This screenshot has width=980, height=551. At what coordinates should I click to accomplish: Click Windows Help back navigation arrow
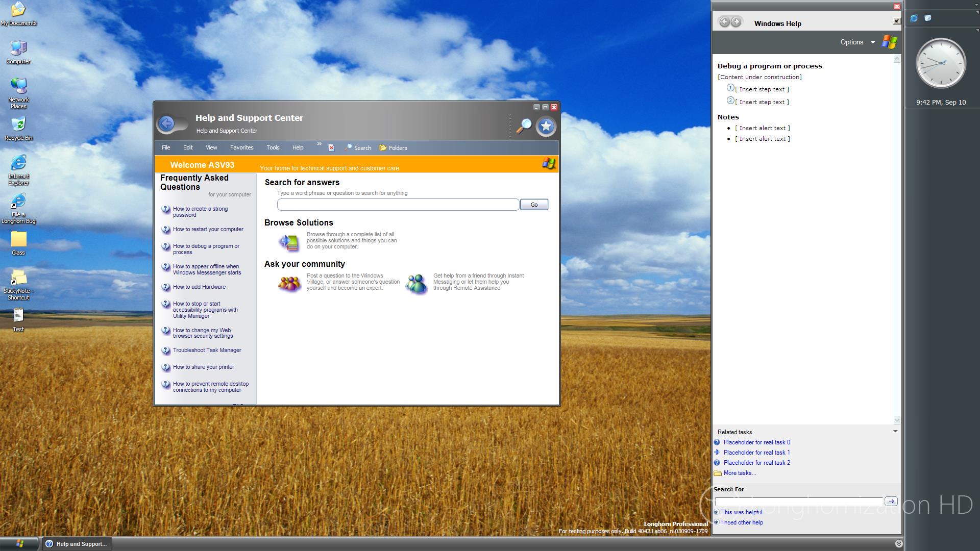(724, 22)
